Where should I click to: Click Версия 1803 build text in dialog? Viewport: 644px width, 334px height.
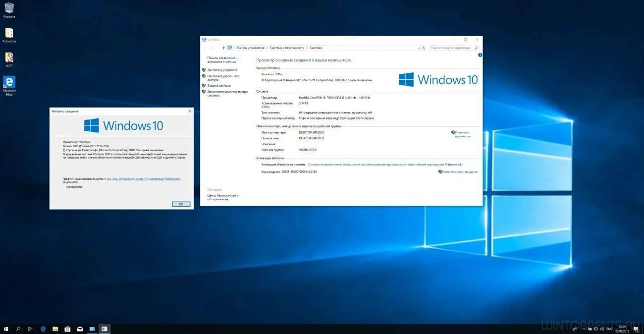(x=86, y=146)
